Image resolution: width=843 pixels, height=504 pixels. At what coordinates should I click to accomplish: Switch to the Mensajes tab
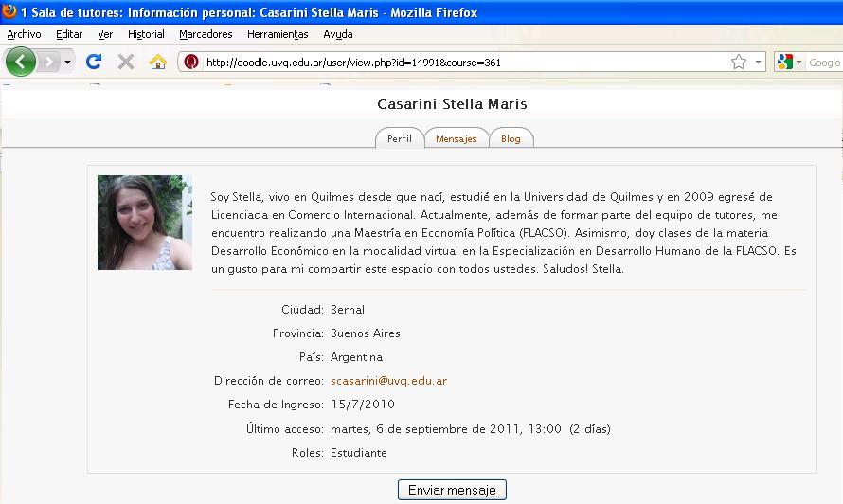click(456, 138)
